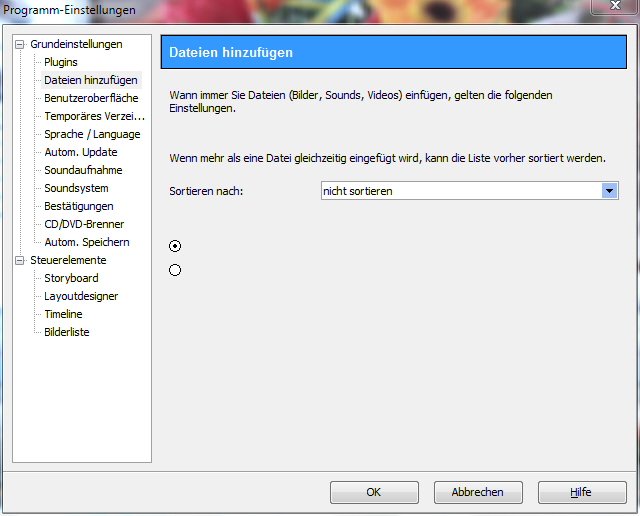Collapse the Grundeinstellungen tree node
The image size is (640, 516).
(x=19, y=45)
